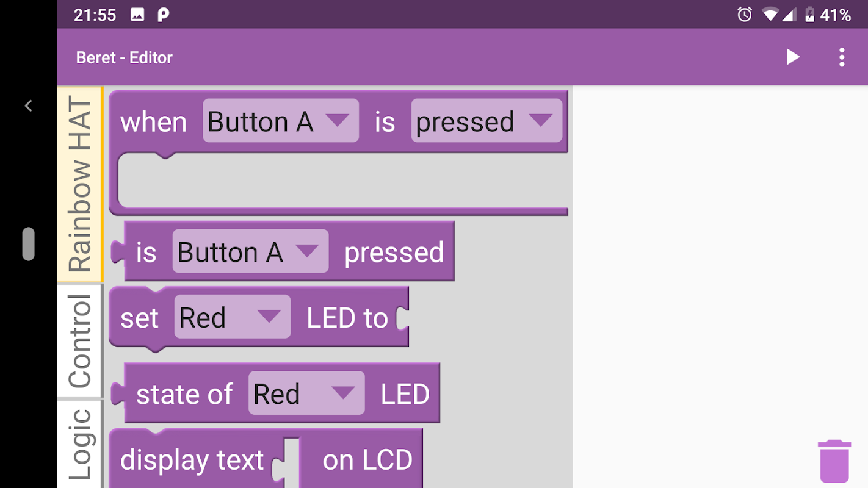
Task: Tap the back arrow on left edge
Action: (x=28, y=106)
